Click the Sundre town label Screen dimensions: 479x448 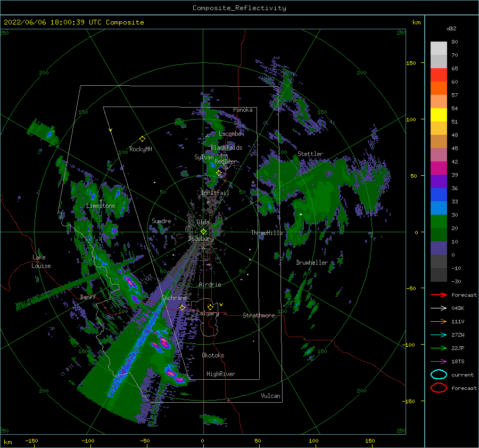pos(161,221)
